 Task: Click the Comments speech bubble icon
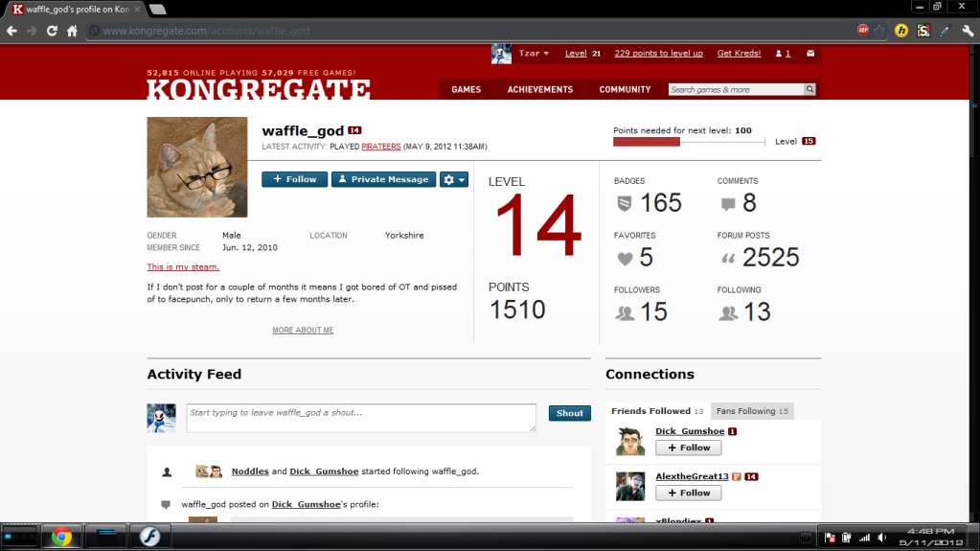[x=727, y=204]
